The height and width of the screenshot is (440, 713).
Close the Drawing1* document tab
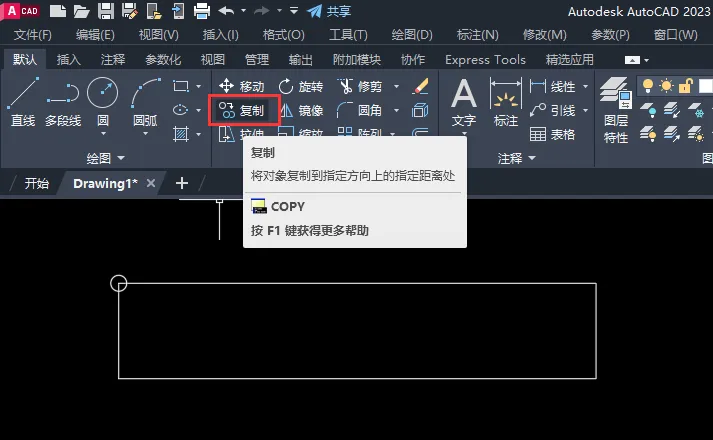click(151, 183)
